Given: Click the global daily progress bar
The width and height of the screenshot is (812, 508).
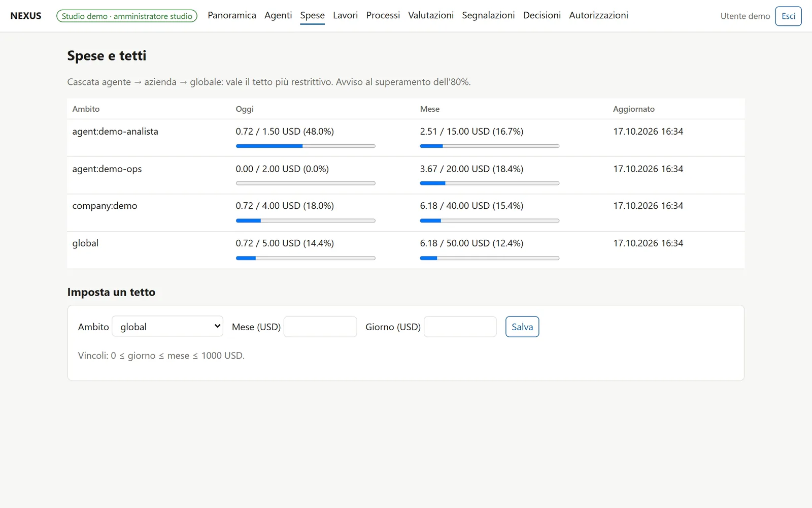Looking at the screenshot, I should click(x=306, y=258).
